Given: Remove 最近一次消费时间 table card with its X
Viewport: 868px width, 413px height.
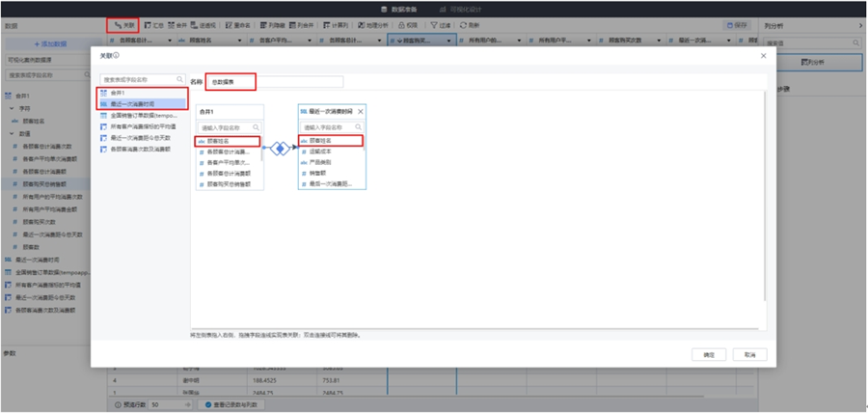Looking at the screenshot, I should 361,112.
